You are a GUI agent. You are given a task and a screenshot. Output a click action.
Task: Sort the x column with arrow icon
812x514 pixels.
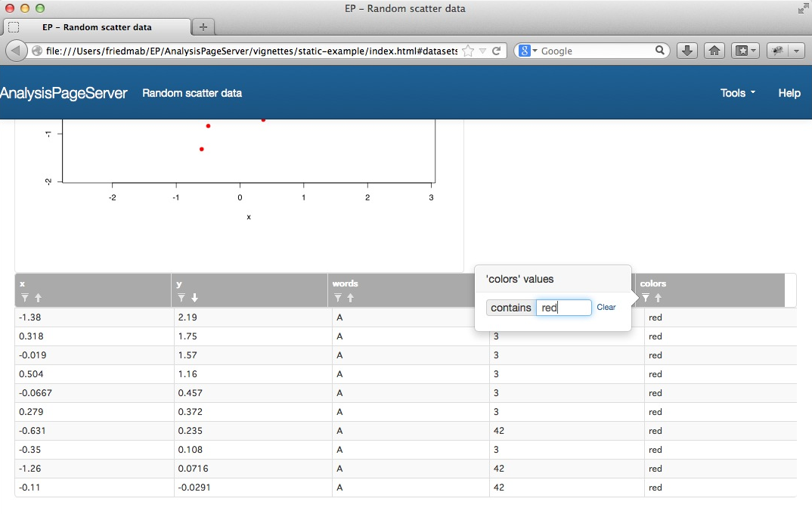tap(38, 298)
